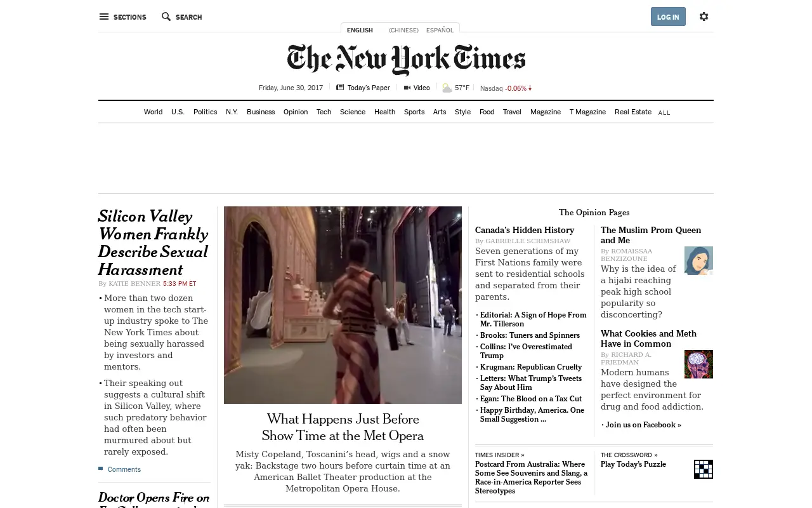Click the weather cloud icon
Image resolution: width=812 pixels, height=508 pixels.
click(447, 88)
